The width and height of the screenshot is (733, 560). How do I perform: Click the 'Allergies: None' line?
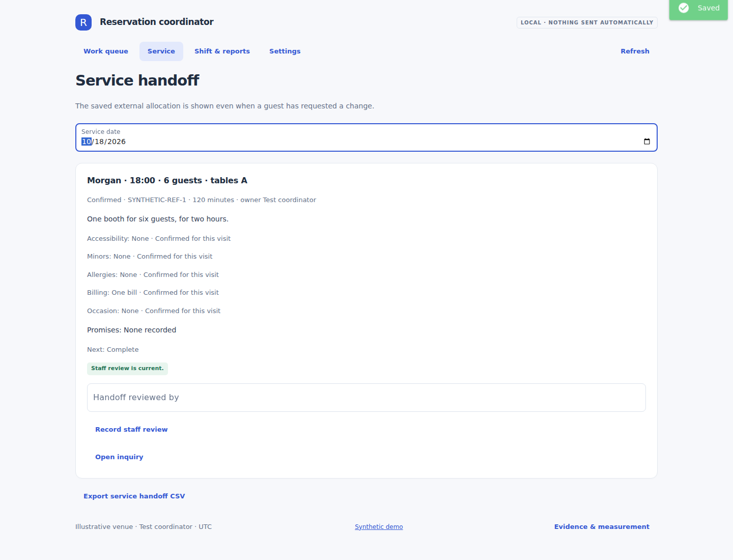(153, 275)
